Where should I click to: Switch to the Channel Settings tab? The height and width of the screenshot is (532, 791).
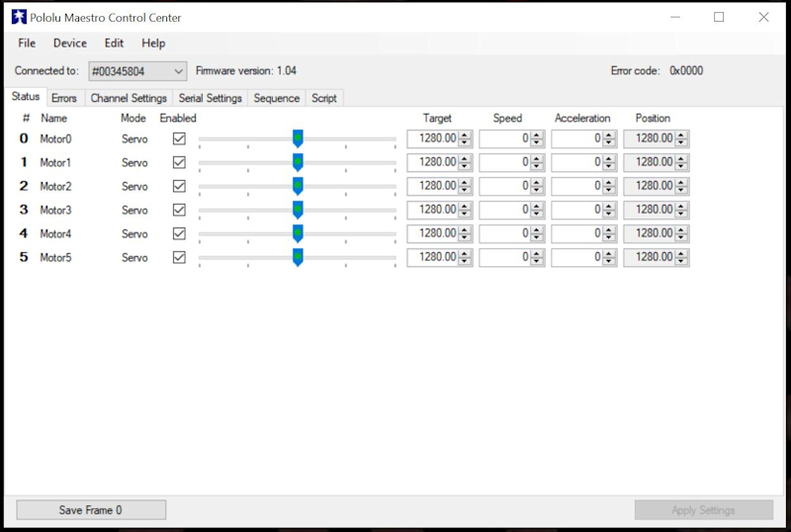point(129,99)
